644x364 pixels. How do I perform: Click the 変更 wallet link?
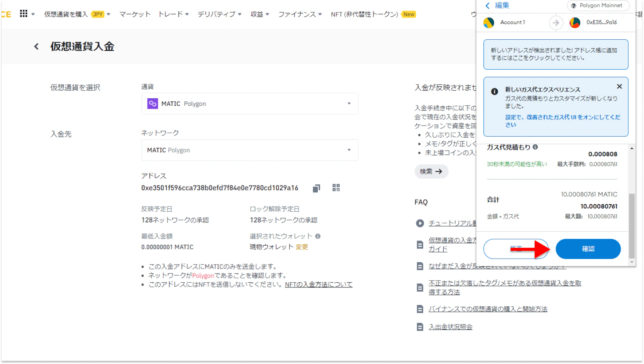(302, 247)
